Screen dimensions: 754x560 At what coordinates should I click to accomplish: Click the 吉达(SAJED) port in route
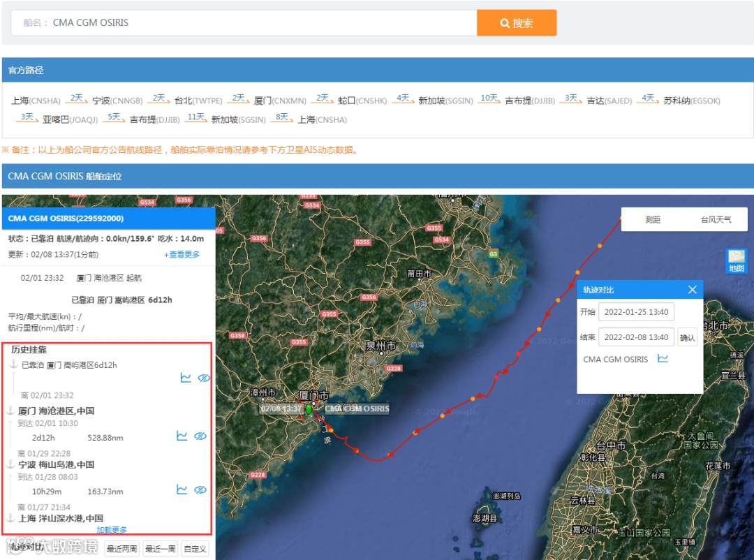[609, 101]
